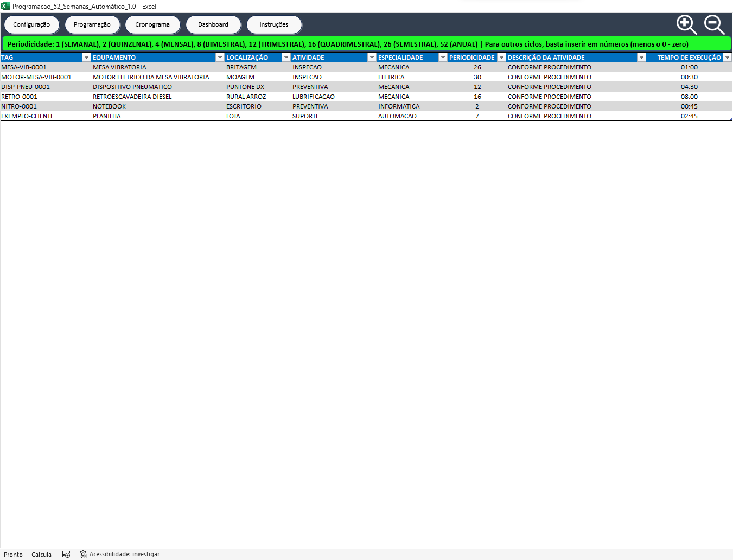Viewport: 733px width, 560px height.
Task: Click the Excel app icon in title bar
Action: point(5,6)
